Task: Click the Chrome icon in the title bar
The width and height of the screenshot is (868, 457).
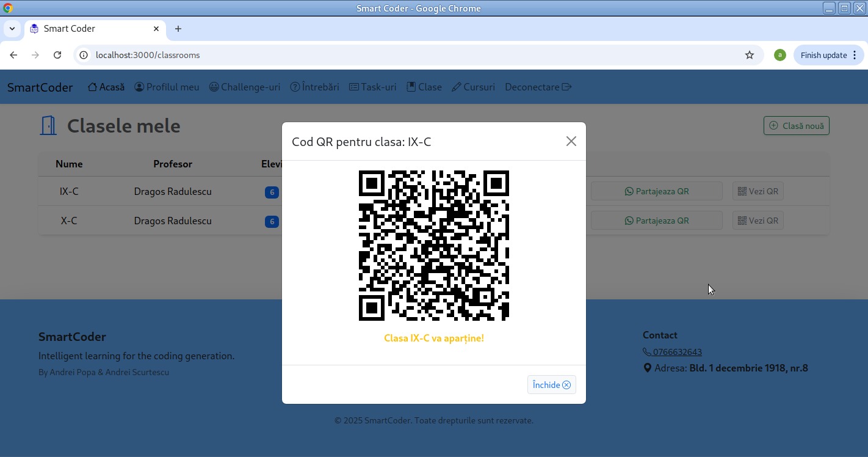Action: 8,8
